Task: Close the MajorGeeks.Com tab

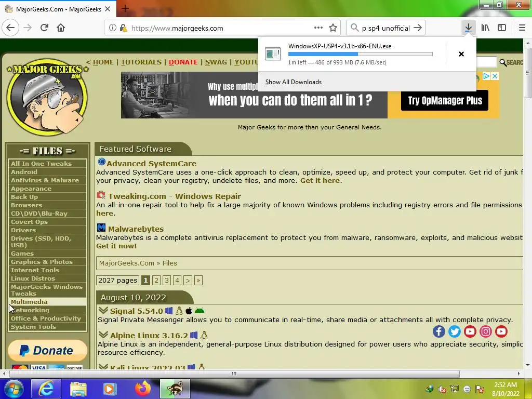Action: point(108,9)
